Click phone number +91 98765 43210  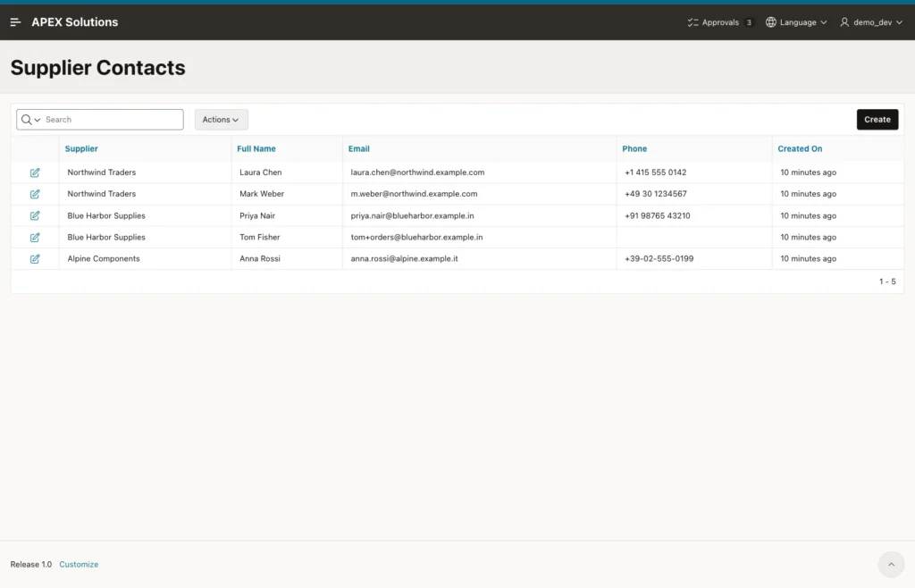[657, 216]
